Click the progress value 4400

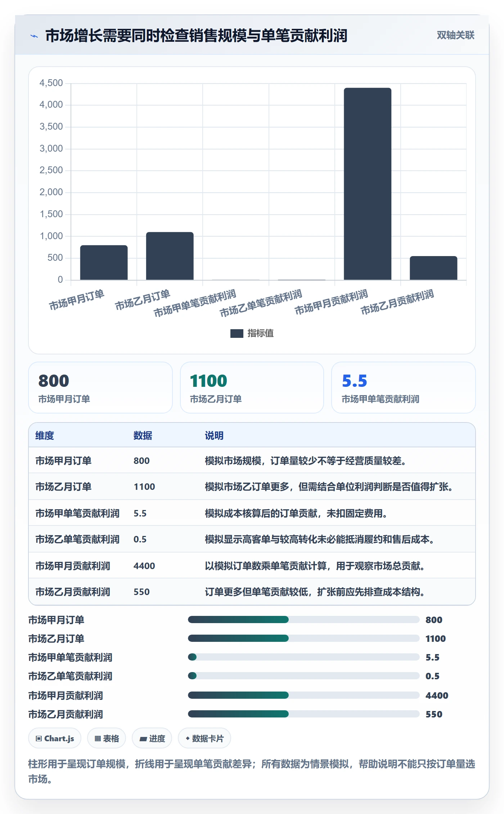[437, 695]
